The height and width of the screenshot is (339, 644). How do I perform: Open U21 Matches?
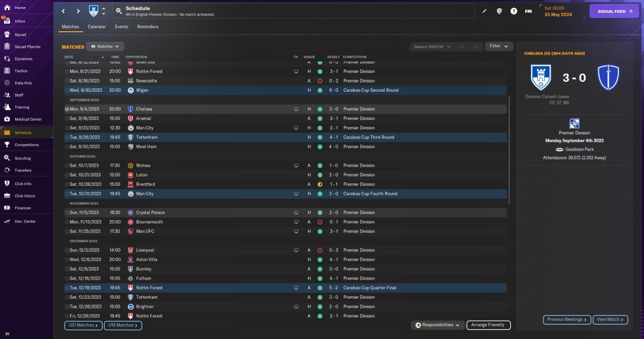84,325
